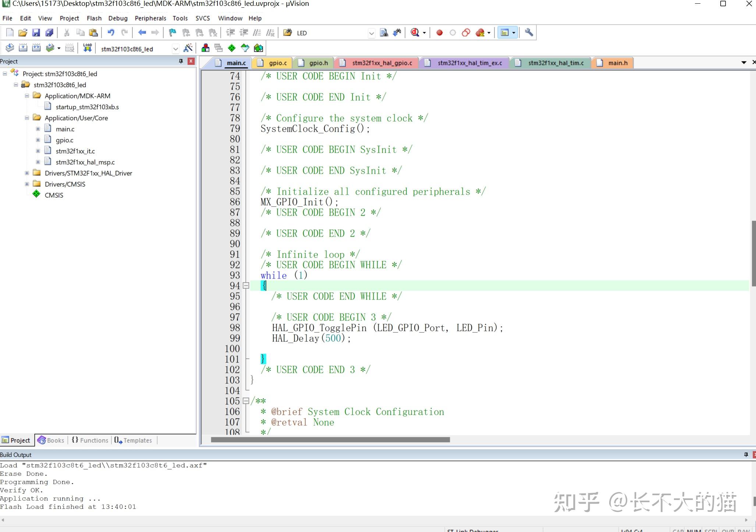This screenshot has height=532, width=756.
Task: Pin the Project panel
Action: pyautogui.click(x=181, y=61)
